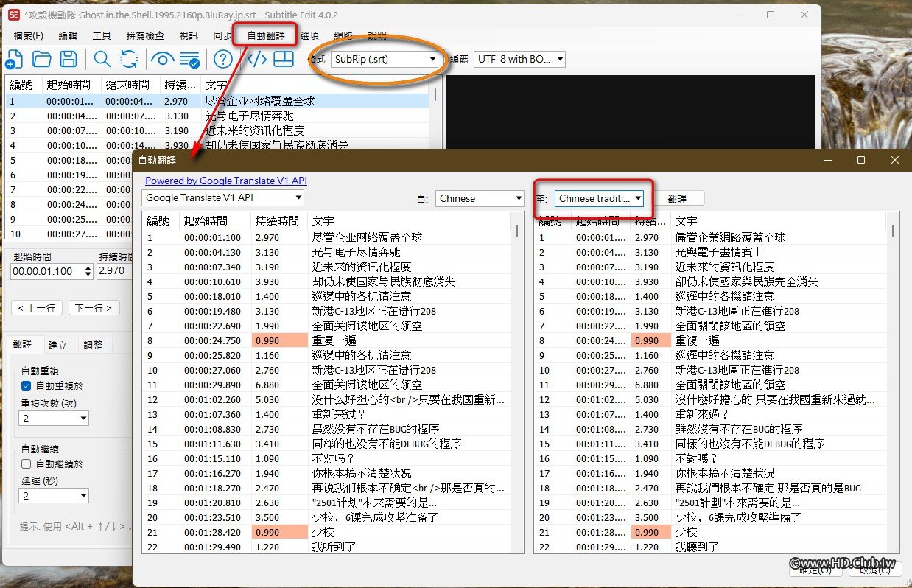Viewport: 912px width, 588px height.
Task: Expand the Google Translate V1 API engine dropdown
Action: 222,197
